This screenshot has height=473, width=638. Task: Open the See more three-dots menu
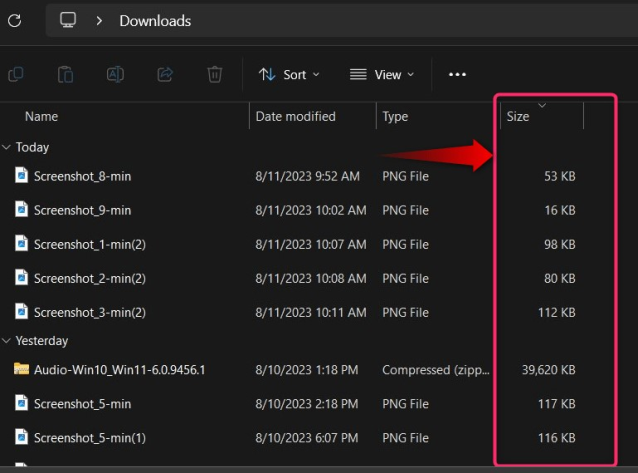tap(457, 74)
